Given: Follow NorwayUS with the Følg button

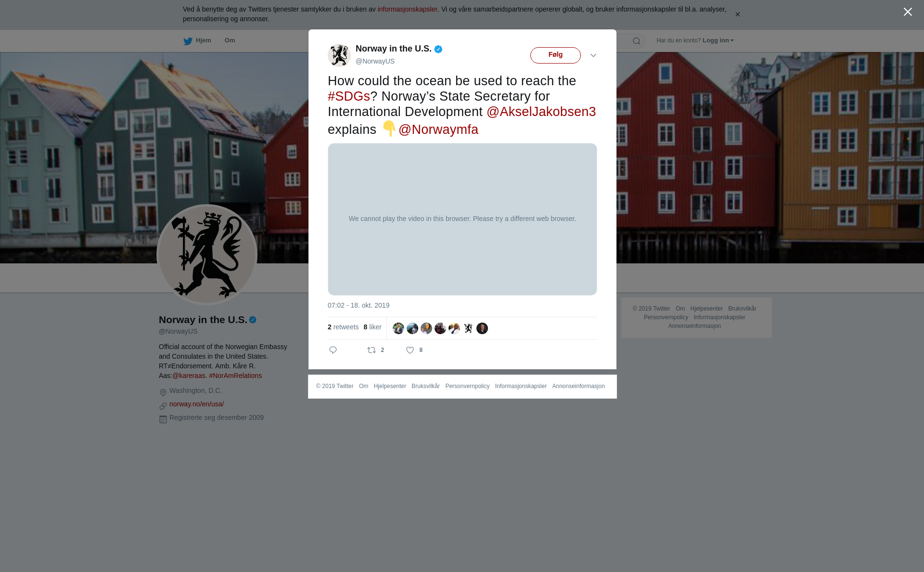Looking at the screenshot, I should point(555,55).
